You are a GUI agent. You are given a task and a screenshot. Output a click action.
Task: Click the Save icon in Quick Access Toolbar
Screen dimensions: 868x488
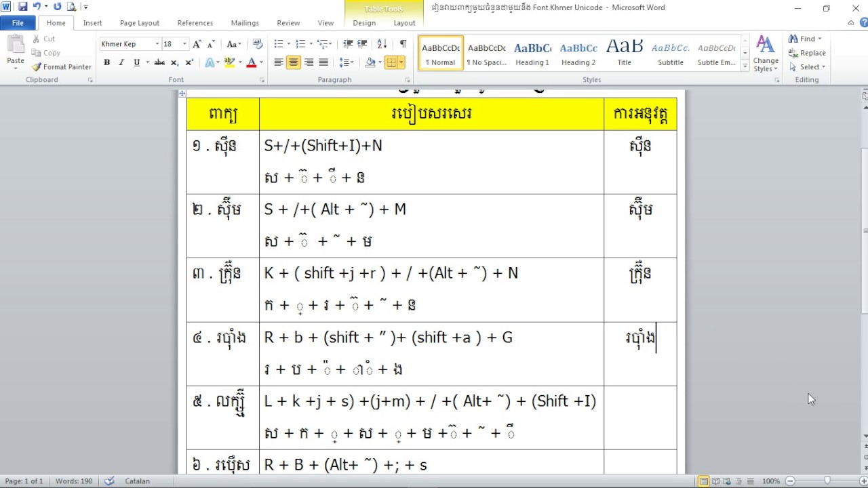coord(23,7)
